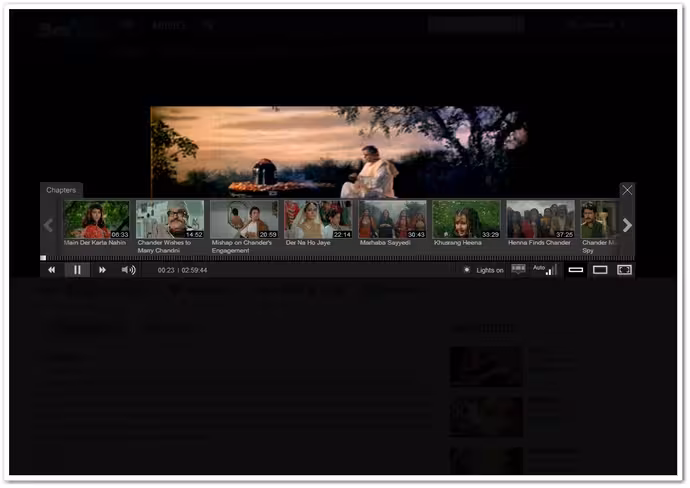Open the Auto quality selector

click(545, 269)
